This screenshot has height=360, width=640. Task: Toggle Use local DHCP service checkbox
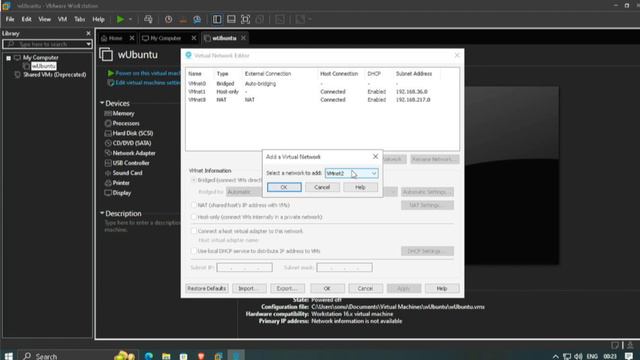[194, 251]
